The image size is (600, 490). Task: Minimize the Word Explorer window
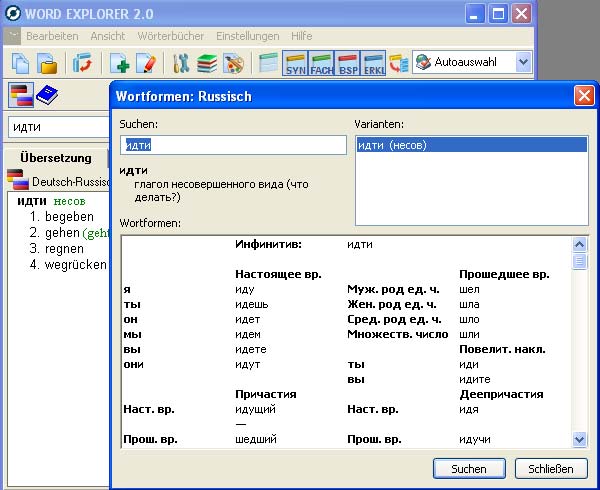[475, 14]
